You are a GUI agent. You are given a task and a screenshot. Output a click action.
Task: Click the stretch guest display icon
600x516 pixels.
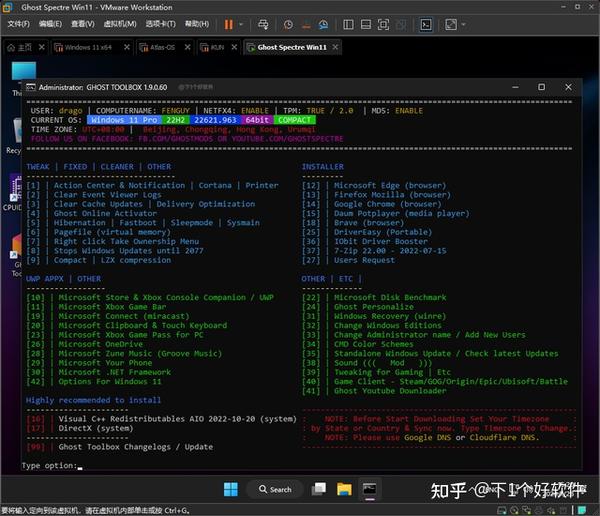tap(451, 24)
